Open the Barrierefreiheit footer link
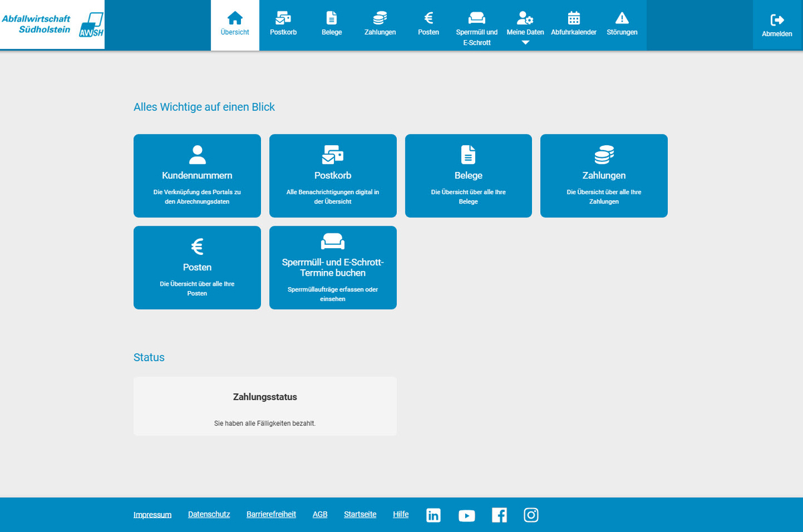This screenshot has width=803, height=532. coord(271,515)
